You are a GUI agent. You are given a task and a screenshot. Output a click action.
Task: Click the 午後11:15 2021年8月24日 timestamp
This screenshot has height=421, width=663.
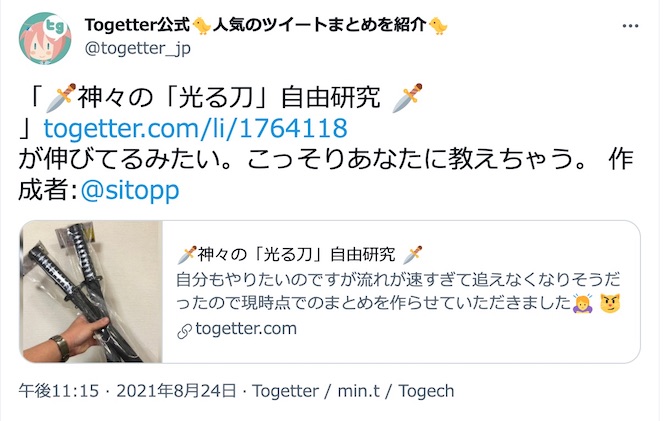tap(127, 391)
